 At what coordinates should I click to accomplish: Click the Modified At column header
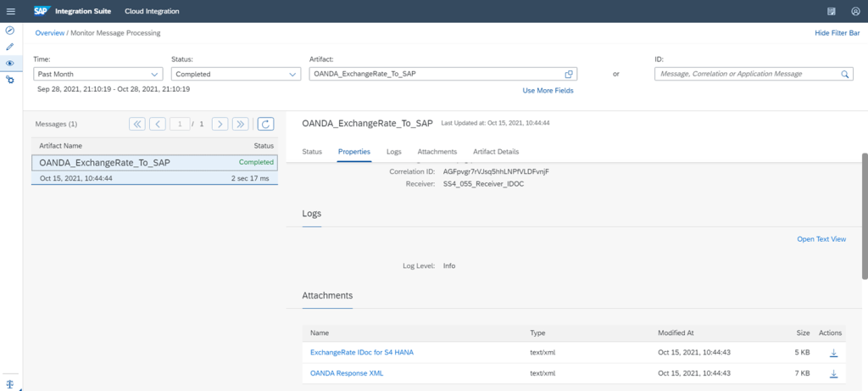coord(676,332)
